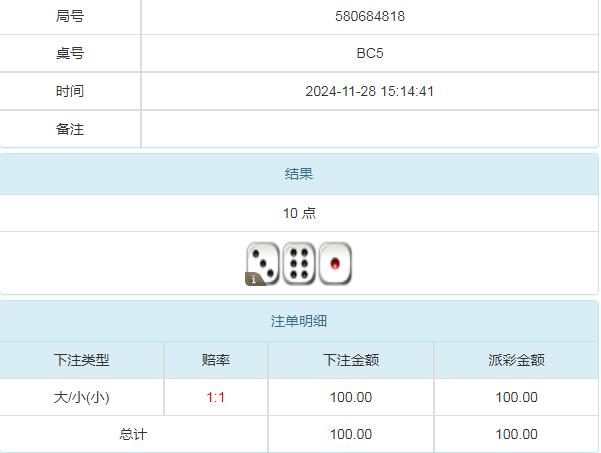601x453 pixels.
Task: Click the 大/小(小) bet type cell
Action: point(82,397)
